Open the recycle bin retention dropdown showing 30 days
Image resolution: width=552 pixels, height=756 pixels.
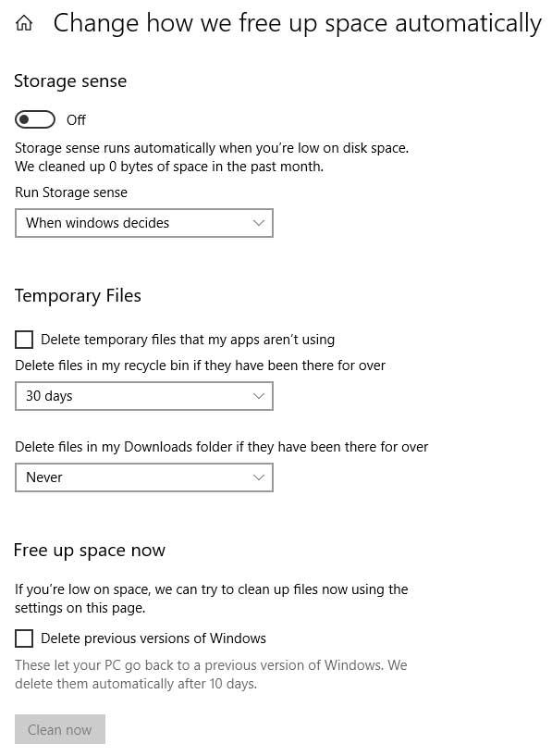click(x=144, y=396)
